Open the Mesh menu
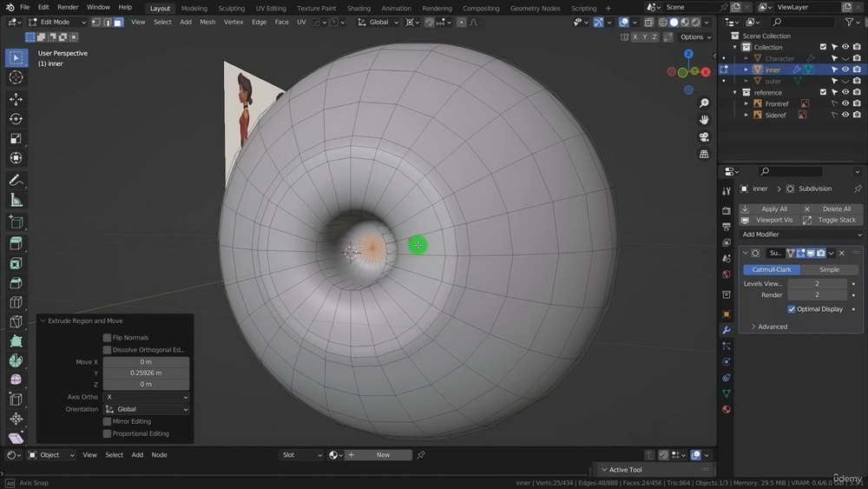The height and width of the screenshot is (489, 868). point(207,23)
